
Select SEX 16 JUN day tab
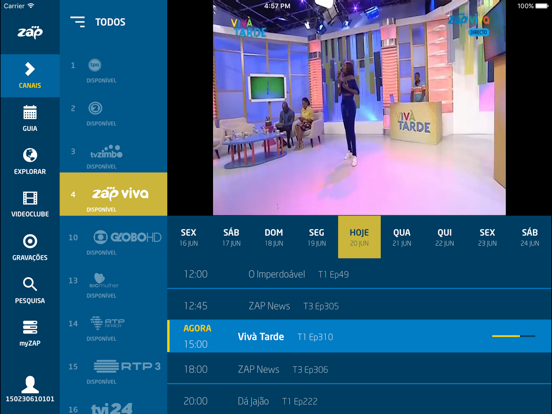(x=189, y=237)
